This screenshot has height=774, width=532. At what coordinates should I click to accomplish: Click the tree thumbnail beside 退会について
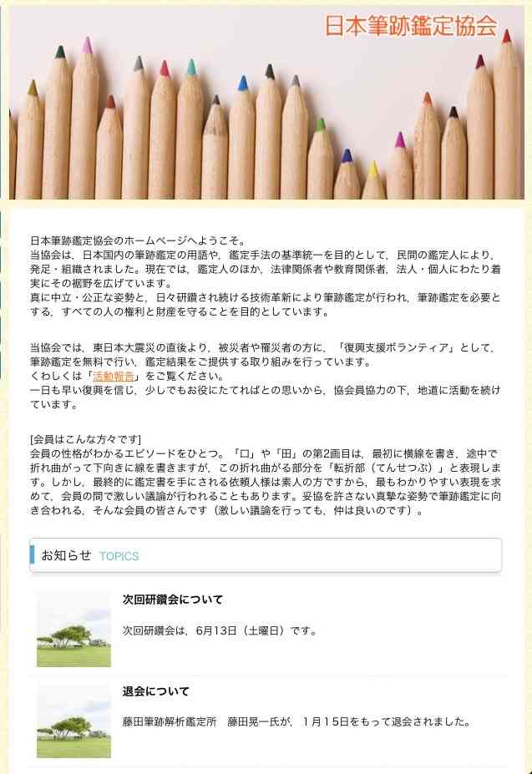point(74,721)
